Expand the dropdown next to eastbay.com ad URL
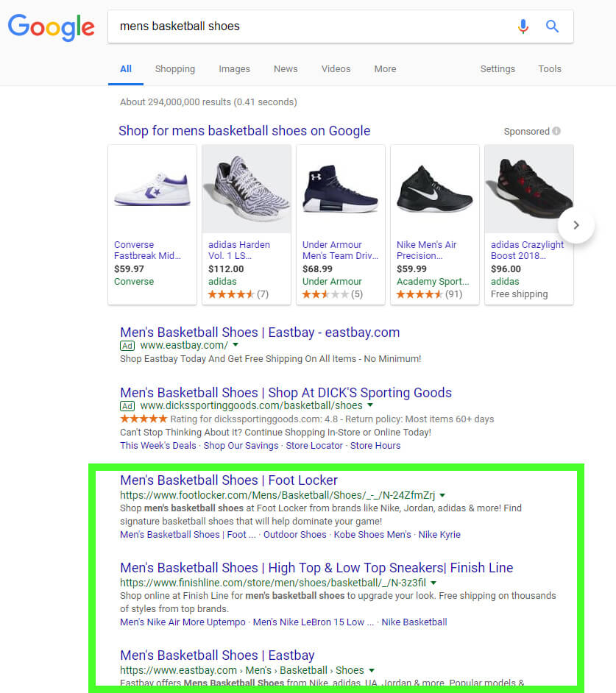The image size is (616, 693). tap(234, 345)
